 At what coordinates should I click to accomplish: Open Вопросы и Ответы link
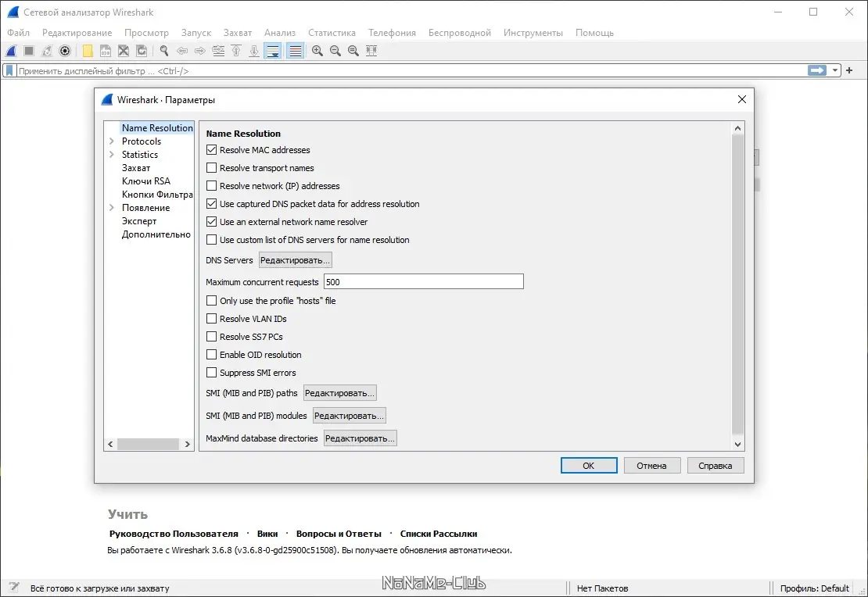click(x=339, y=534)
